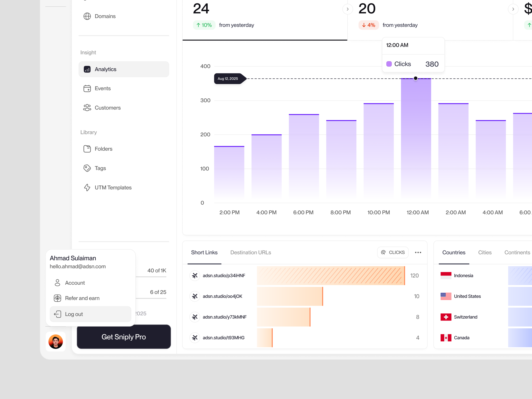
Task: Select the Cities tab in Countries panel
Action: pos(485,252)
